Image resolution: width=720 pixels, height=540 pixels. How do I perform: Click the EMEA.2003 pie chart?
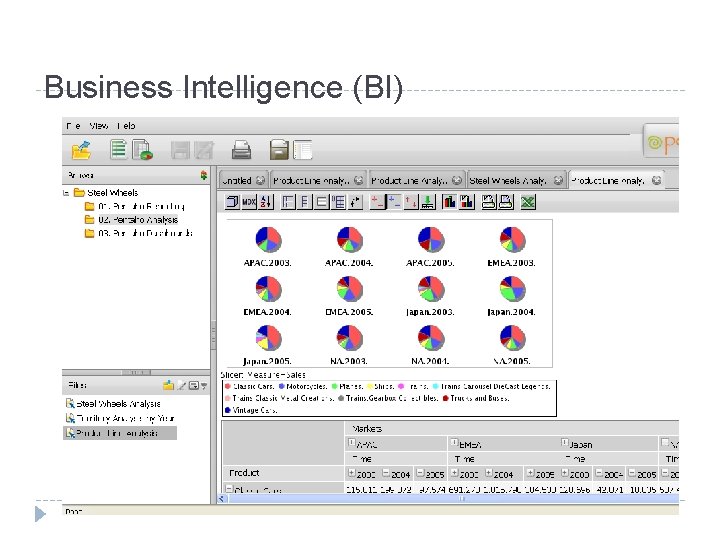[x=512, y=239]
